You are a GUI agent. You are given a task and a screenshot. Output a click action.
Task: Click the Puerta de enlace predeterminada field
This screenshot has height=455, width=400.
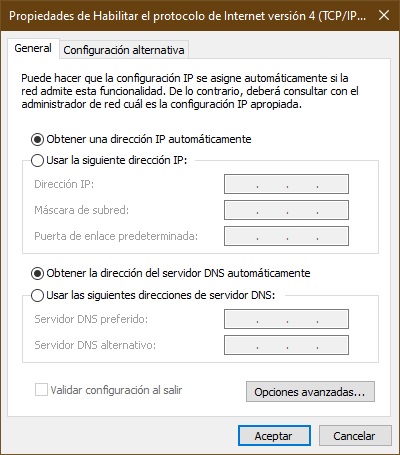[286, 236]
